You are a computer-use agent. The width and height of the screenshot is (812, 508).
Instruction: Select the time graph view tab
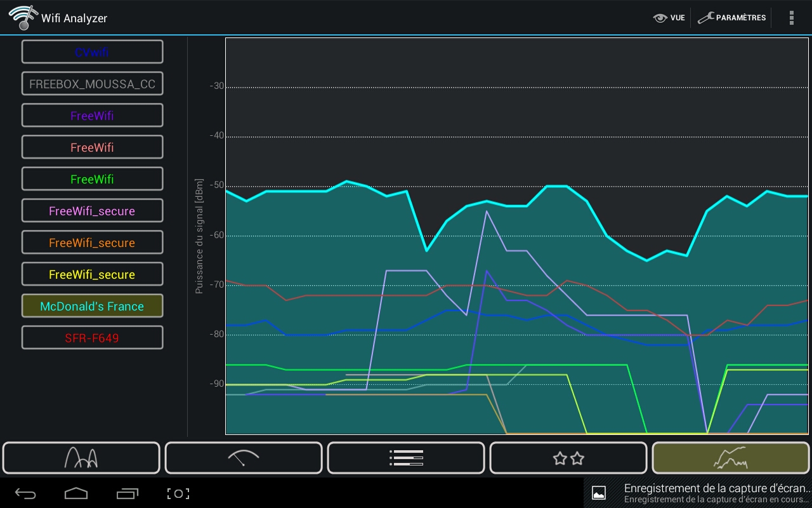tap(731, 458)
